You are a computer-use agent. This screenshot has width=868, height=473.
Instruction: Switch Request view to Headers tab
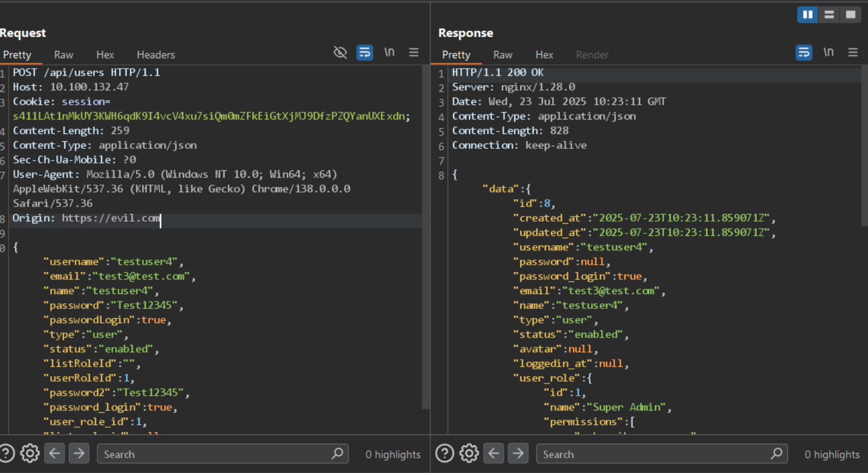155,55
